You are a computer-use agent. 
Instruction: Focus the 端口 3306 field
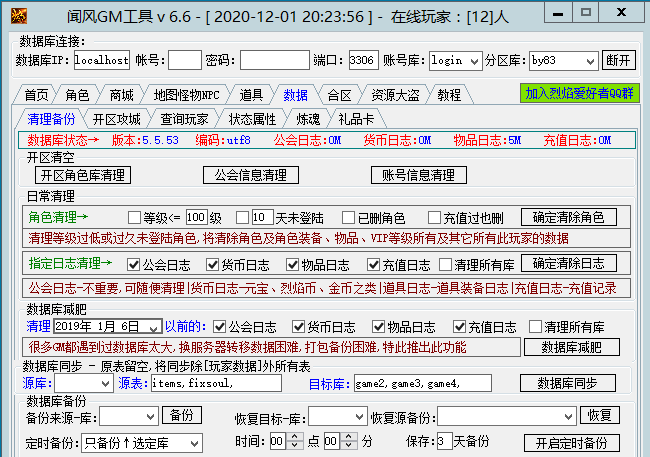[x=364, y=60]
